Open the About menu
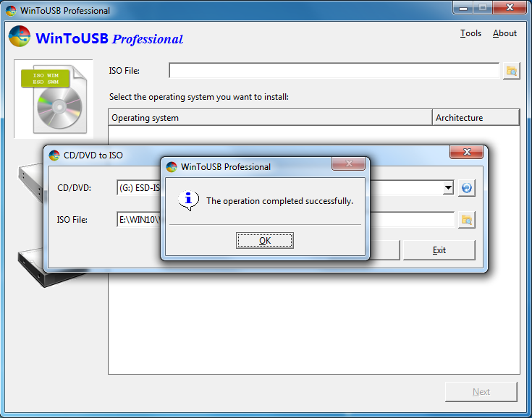 pos(504,33)
